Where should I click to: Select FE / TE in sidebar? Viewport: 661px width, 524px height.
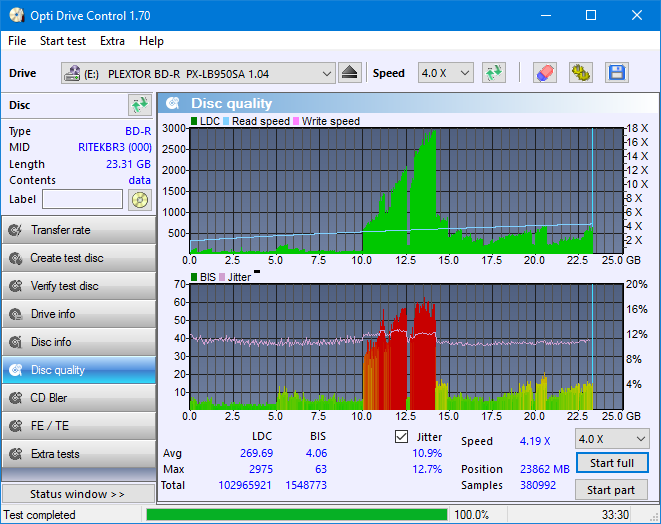[79, 426]
